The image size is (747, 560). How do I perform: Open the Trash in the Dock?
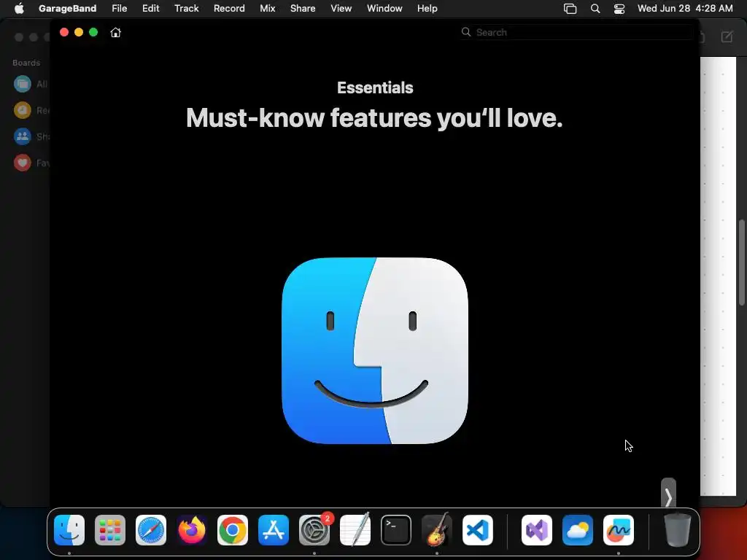(x=678, y=530)
